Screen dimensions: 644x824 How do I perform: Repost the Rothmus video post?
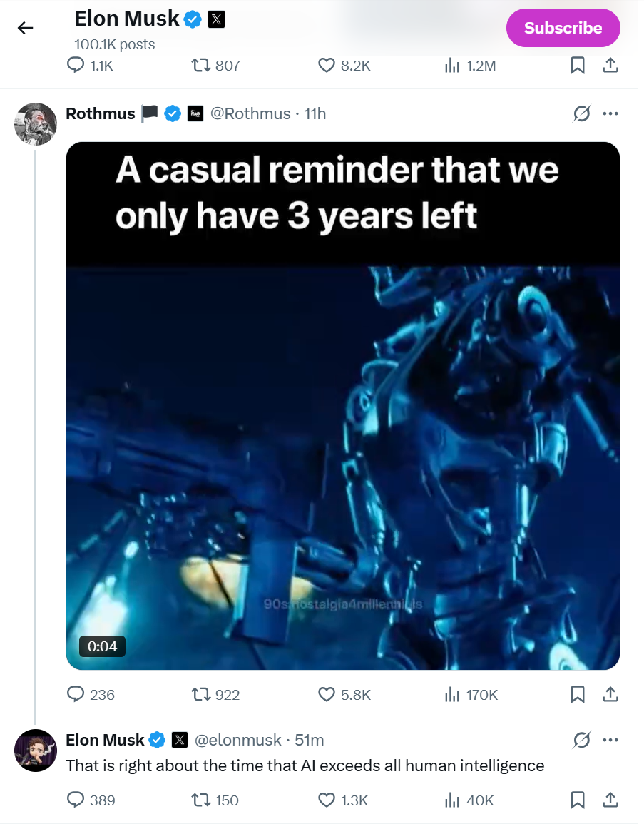click(x=201, y=694)
